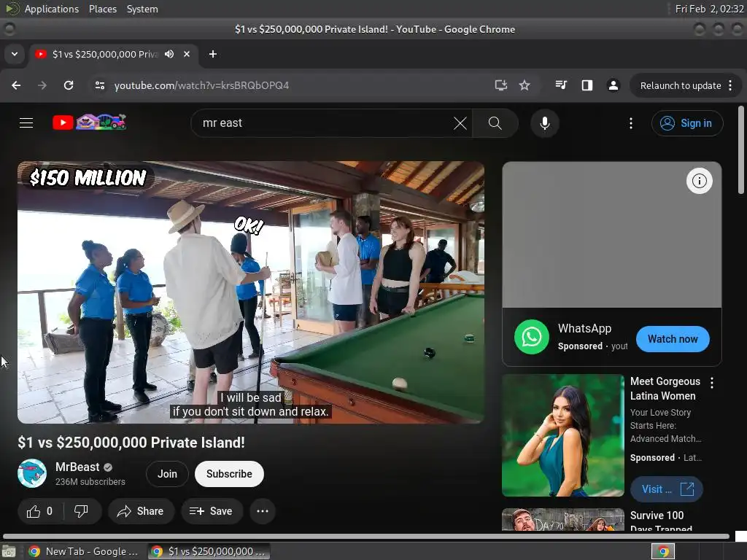
Task: Click video title $1 vs $250,000,000 Private Island!
Action: click(x=131, y=443)
